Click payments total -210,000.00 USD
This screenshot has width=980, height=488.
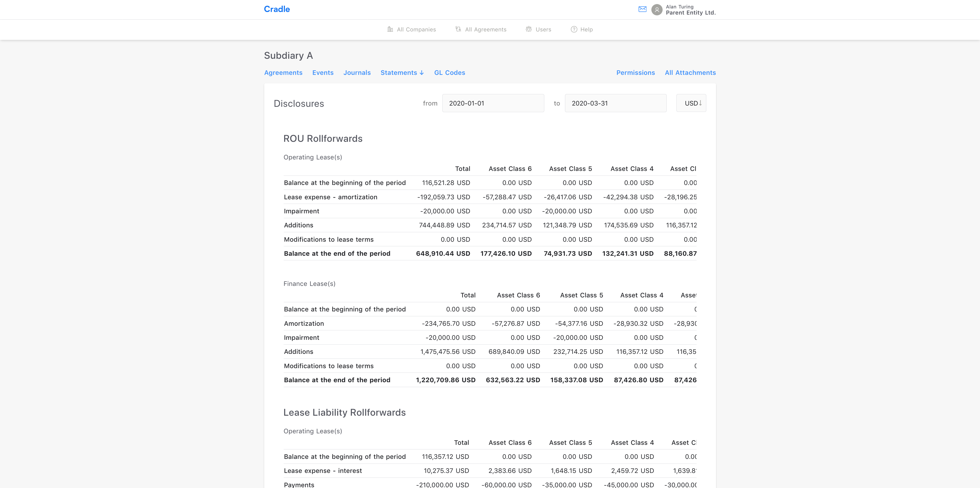[x=442, y=485]
